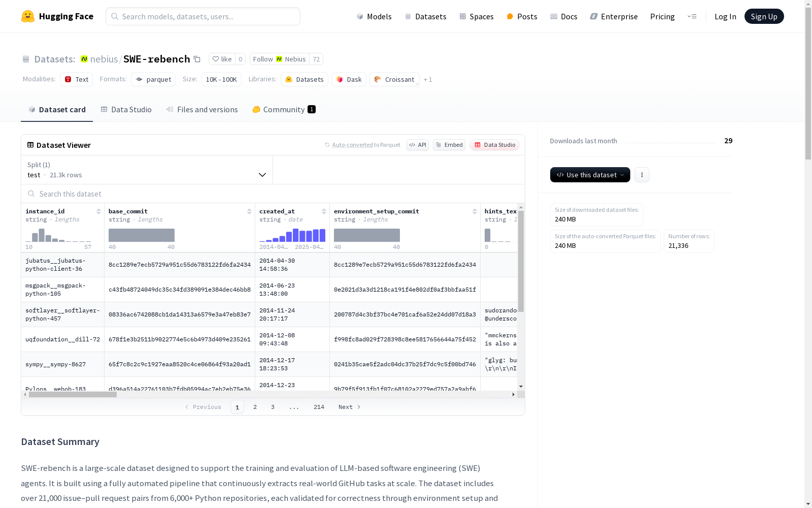Switch to the Data Studio tab
This screenshot has width=812, height=508.
point(126,109)
